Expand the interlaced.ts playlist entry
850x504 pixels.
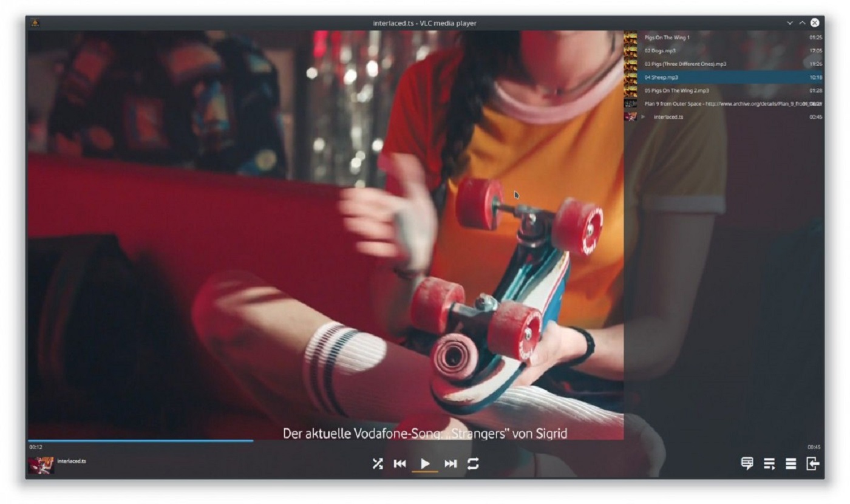pyautogui.click(x=642, y=117)
